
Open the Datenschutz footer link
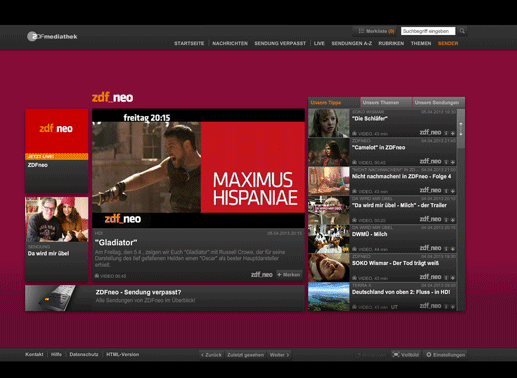[84, 354]
